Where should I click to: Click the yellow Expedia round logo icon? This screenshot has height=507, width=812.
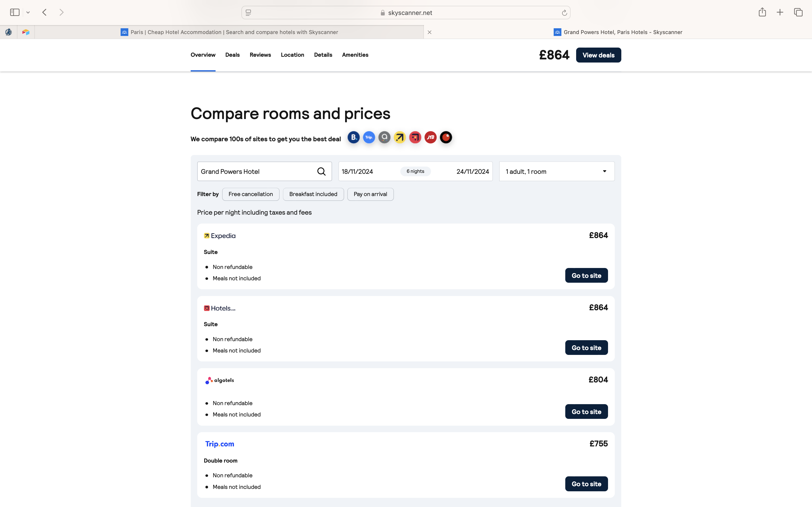(400, 137)
